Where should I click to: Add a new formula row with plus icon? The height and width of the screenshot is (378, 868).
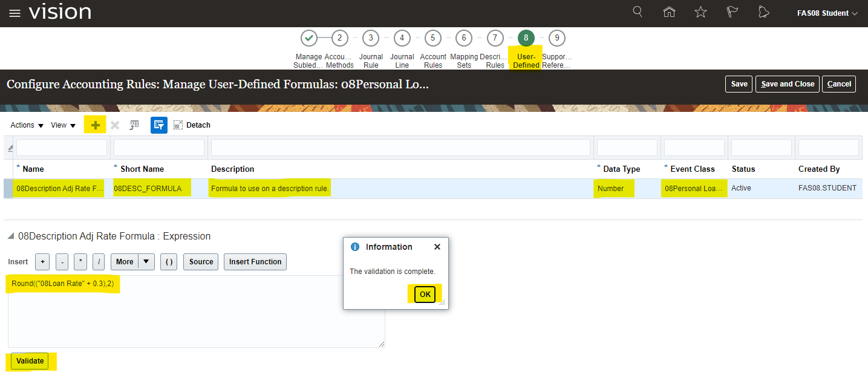point(95,125)
